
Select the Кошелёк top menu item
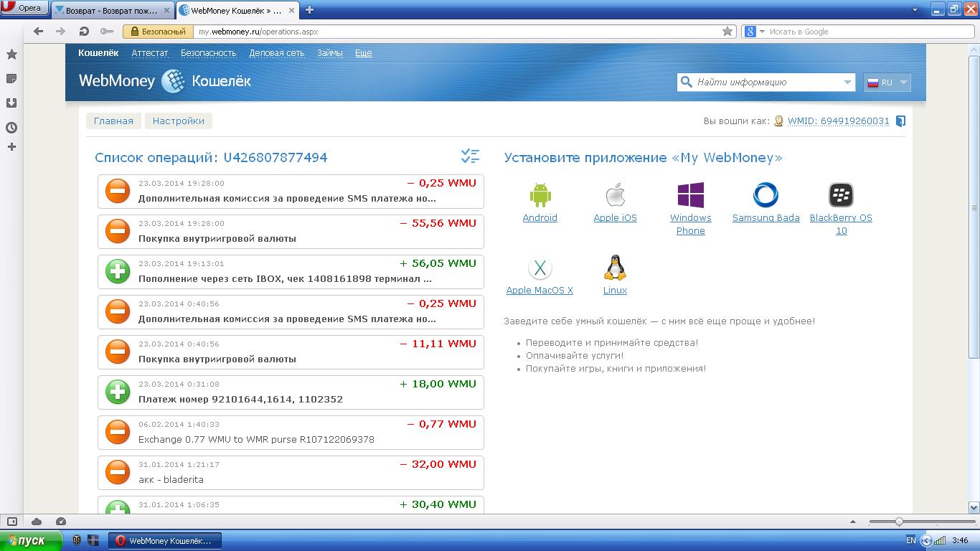click(98, 53)
